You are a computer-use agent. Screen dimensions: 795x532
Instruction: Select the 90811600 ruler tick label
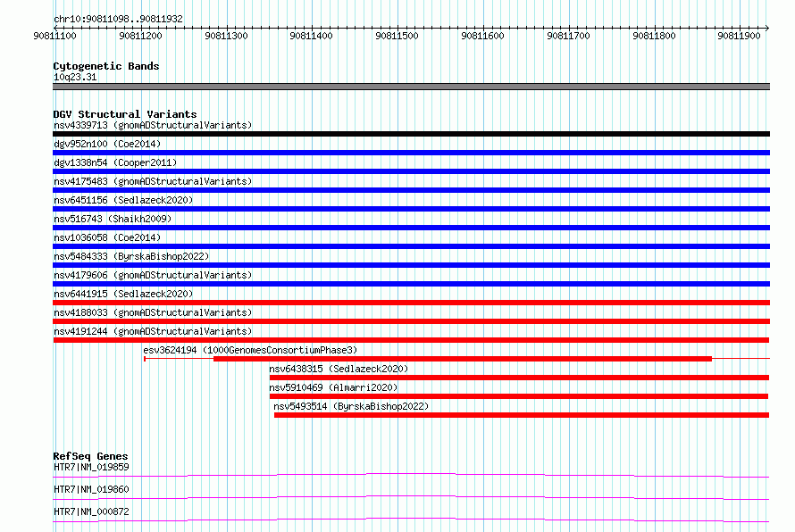point(482,36)
